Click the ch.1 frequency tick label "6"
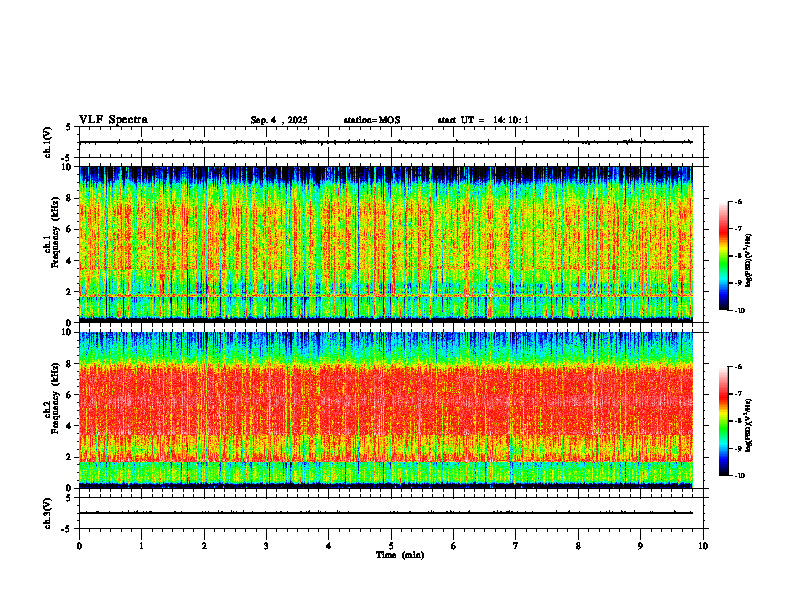 click(70, 230)
